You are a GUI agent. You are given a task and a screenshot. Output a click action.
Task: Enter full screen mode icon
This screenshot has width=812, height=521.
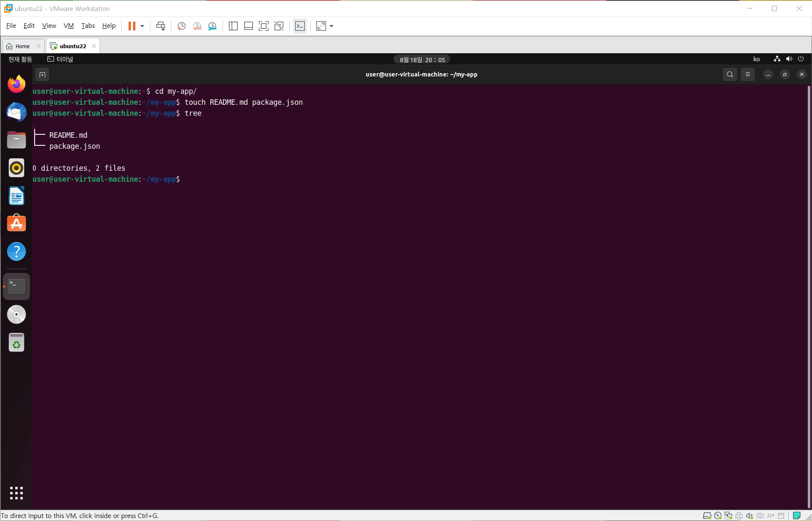coord(263,26)
